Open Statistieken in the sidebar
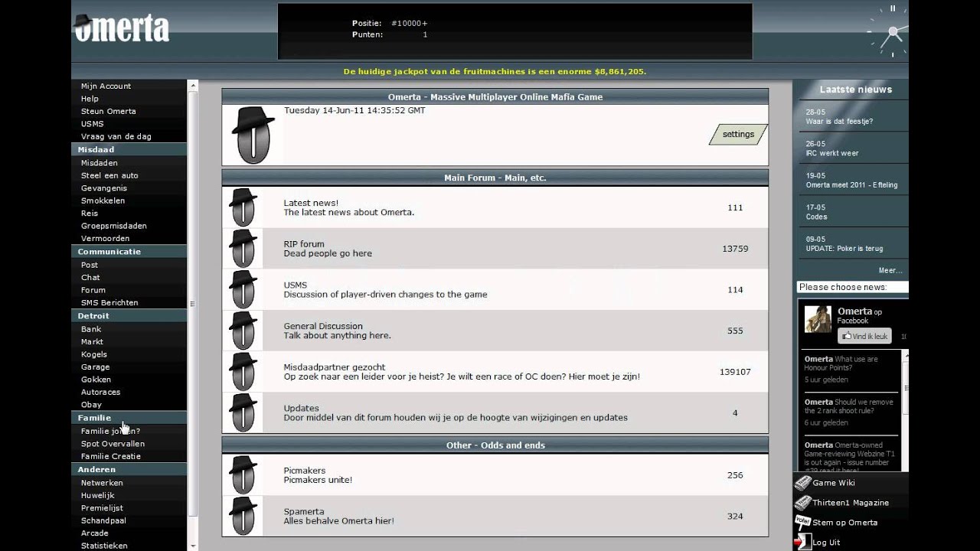 coord(104,546)
